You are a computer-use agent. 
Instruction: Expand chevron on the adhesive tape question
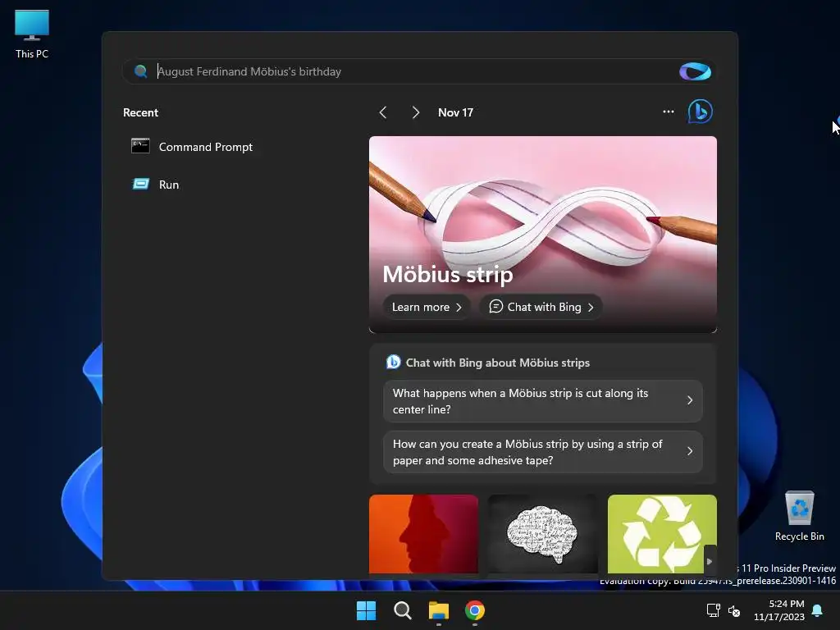pos(689,452)
